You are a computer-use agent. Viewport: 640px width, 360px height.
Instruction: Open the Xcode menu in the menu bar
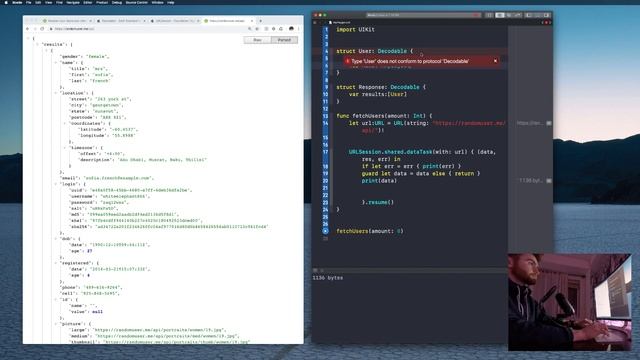(17, 2)
